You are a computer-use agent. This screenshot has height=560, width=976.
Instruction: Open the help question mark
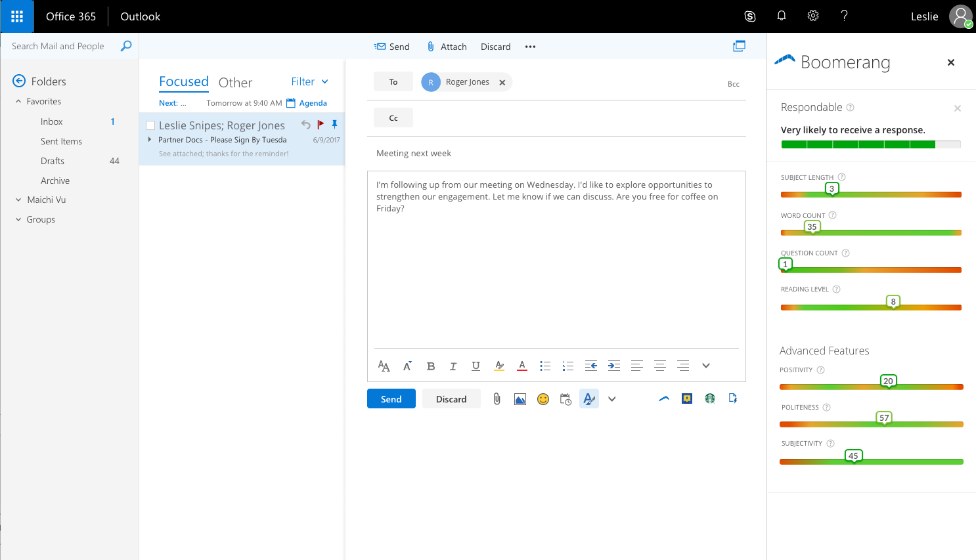[x=844, y=16]
